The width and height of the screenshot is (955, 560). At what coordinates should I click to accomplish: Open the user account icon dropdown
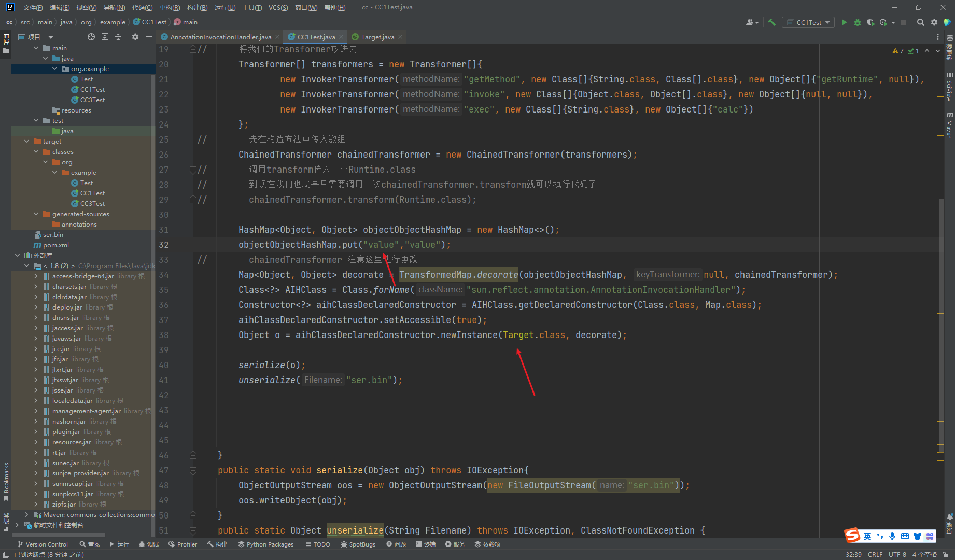(x=752, y=22)
